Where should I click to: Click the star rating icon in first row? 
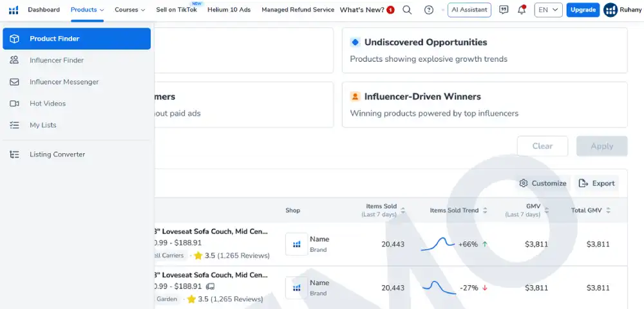pos(198,256)
